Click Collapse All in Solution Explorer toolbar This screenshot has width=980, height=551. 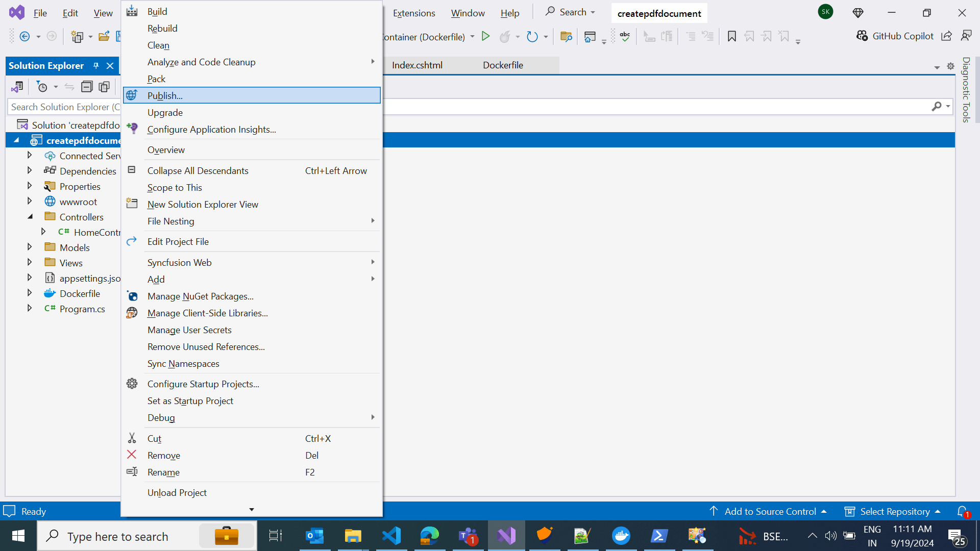[x=87, y=87]
